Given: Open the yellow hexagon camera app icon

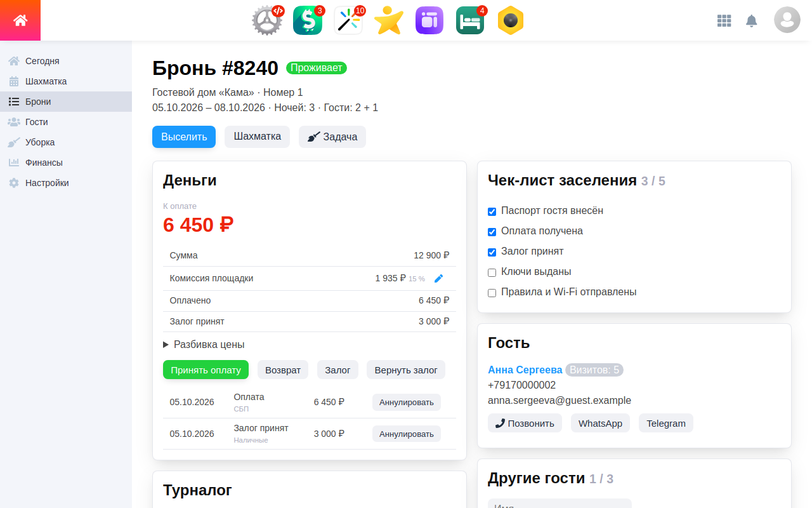Looking at the screenshot, I should point(511,20).
